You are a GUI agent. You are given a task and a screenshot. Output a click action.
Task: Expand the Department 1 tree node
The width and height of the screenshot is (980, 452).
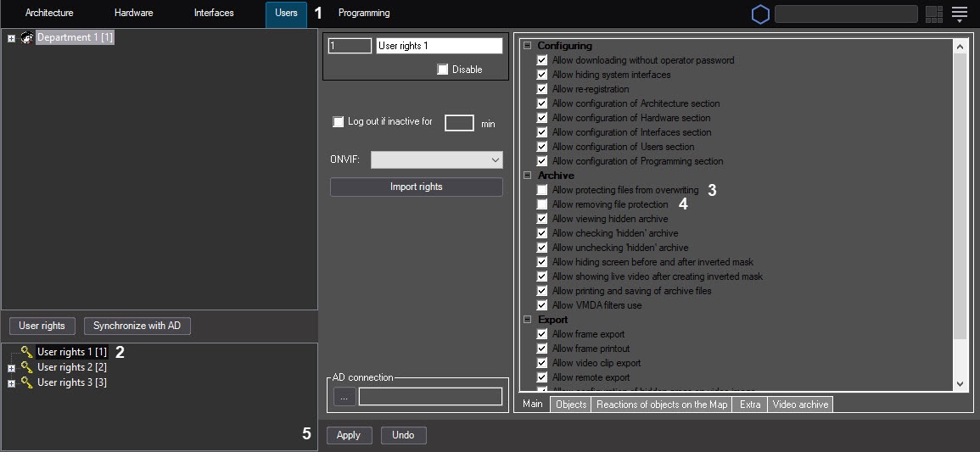[11, 38]
